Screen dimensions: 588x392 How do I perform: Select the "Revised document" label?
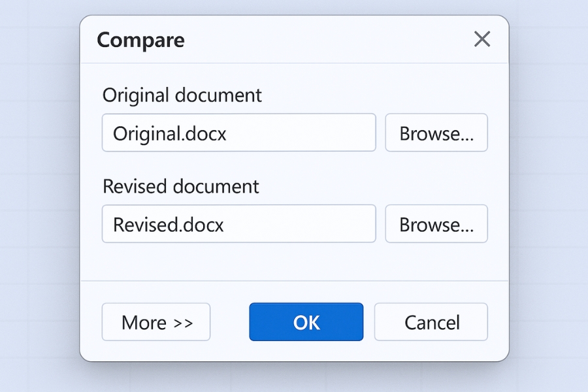coord(181,186)
